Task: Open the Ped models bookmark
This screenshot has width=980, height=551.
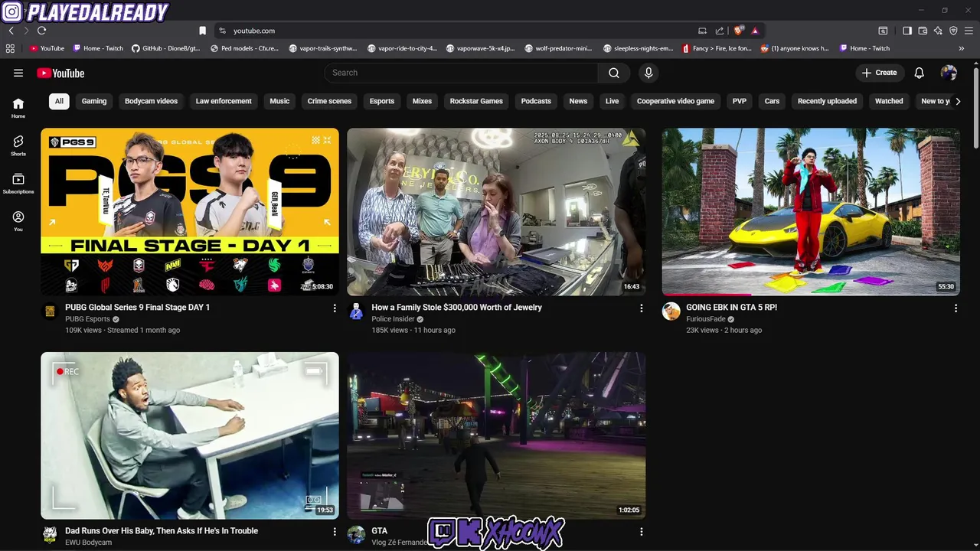Action: (245, 48)
